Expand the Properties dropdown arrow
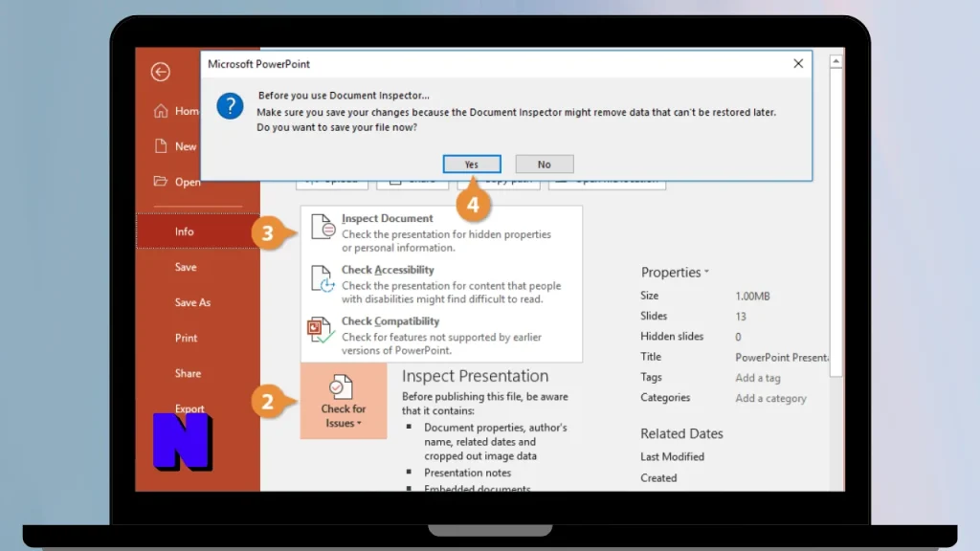The height and width of the screenshot is (551, 980). [x=707, y=272]
